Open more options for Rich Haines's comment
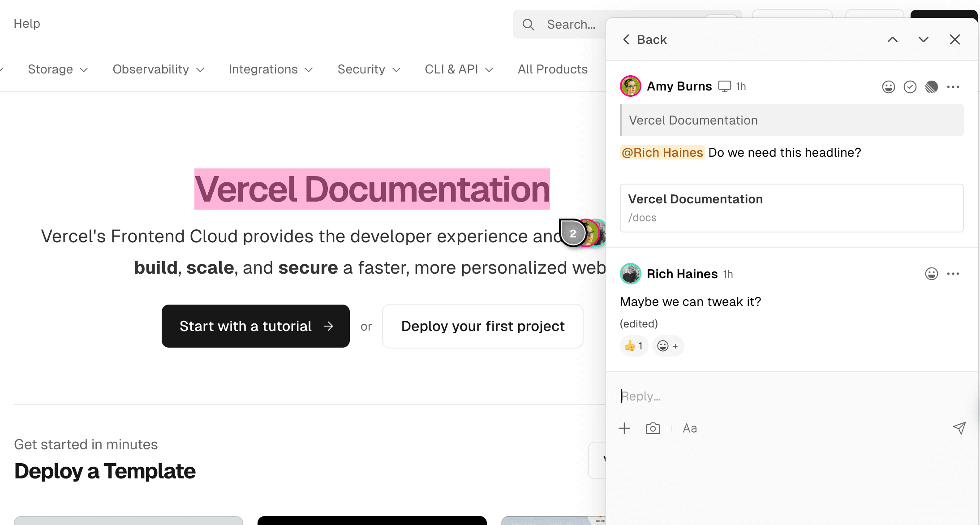The image size is (980, 525). pyautogui.click(x=953, y=274)
